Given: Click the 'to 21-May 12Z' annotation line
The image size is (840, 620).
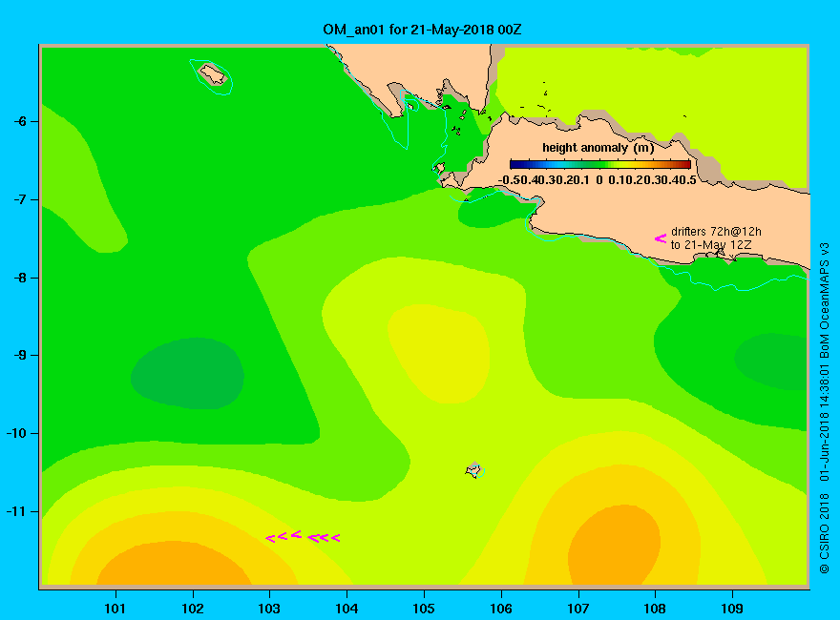Looking at the screenshot, I should (x=711, y=245).
